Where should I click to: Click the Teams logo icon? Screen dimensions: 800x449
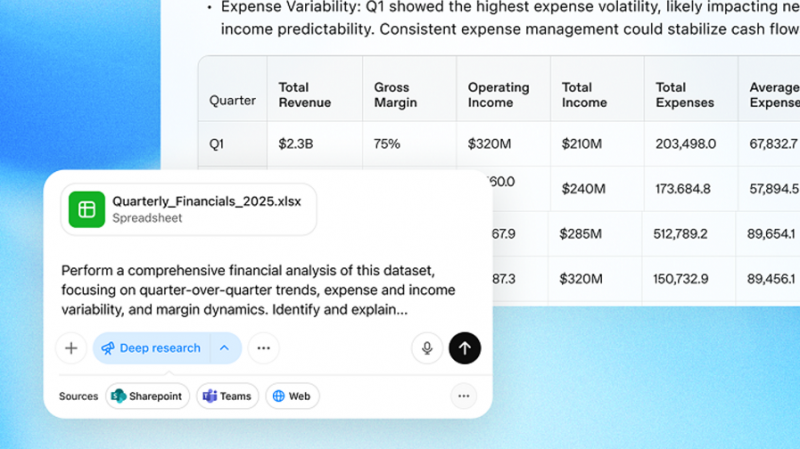point(210,396)
